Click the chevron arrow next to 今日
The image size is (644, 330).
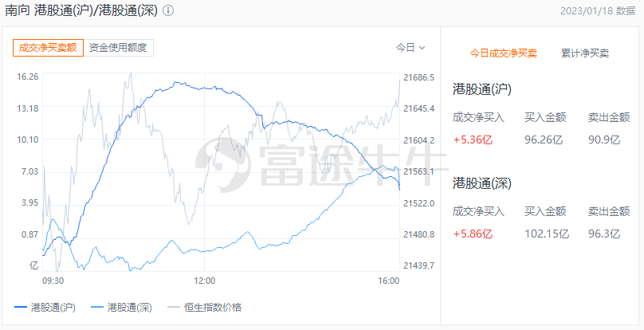coord(422,48)
